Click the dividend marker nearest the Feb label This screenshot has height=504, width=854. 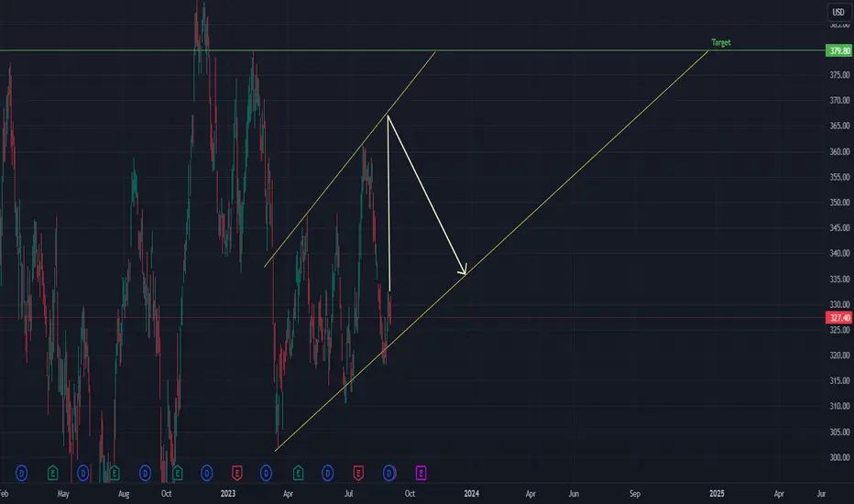click(21, 473)
